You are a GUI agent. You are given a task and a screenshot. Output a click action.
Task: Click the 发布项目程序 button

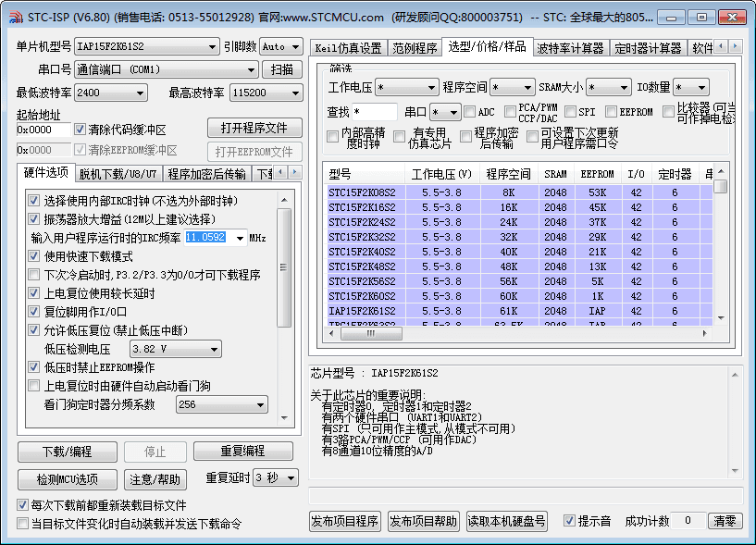coord(345,521)
